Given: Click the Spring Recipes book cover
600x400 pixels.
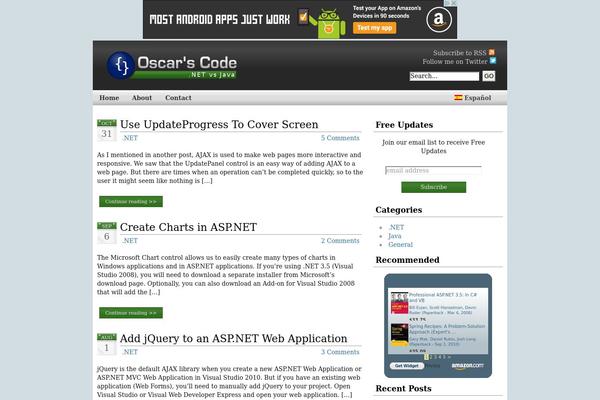Looking at the screenshot, I should [399, 335].
